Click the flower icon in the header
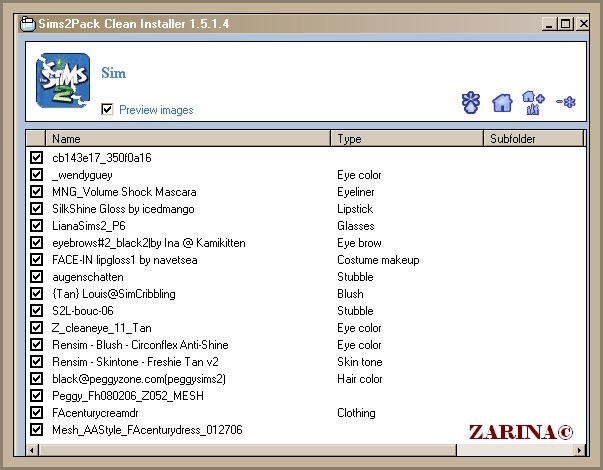603x470 pixels. (471, 103)
